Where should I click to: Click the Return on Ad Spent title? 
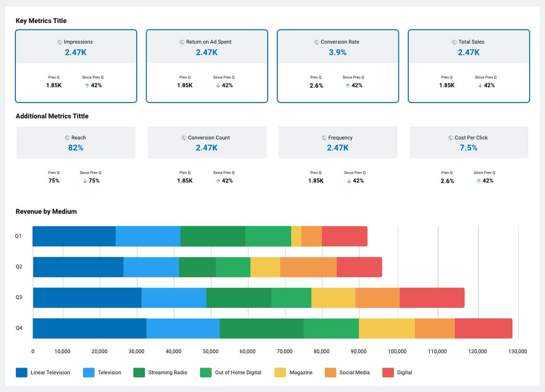[x=209, y=42]
